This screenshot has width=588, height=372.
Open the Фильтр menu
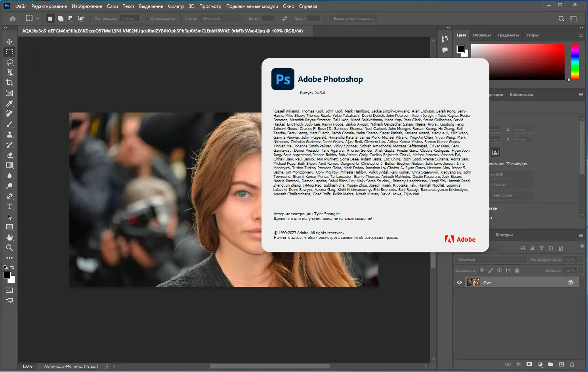[176, 6]
